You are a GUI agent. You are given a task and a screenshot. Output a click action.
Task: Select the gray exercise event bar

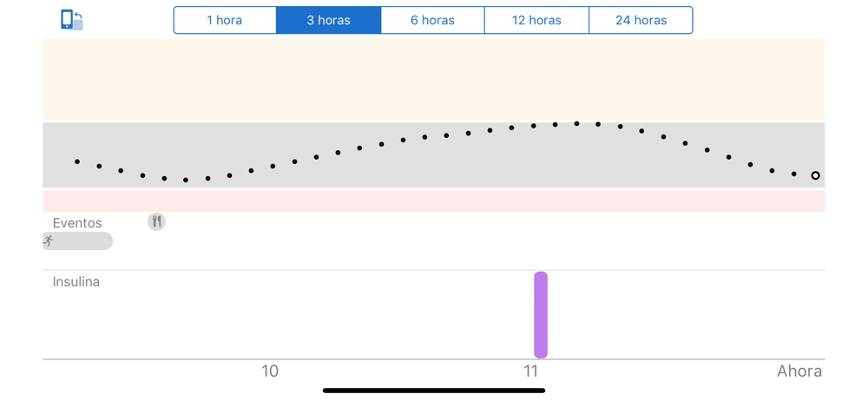(77, 241)
